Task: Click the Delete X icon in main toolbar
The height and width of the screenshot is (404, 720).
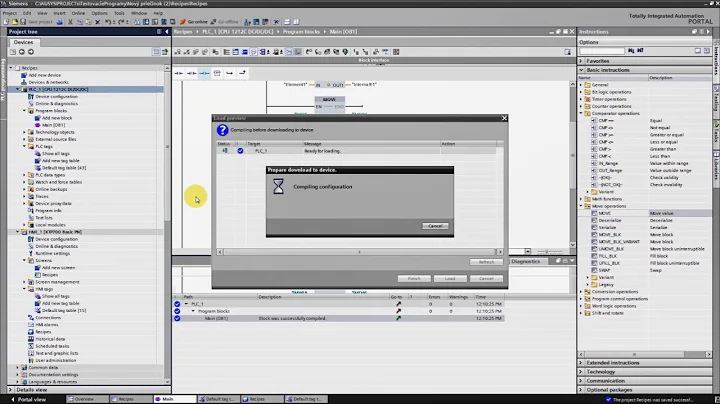Action: coord(97,22)
